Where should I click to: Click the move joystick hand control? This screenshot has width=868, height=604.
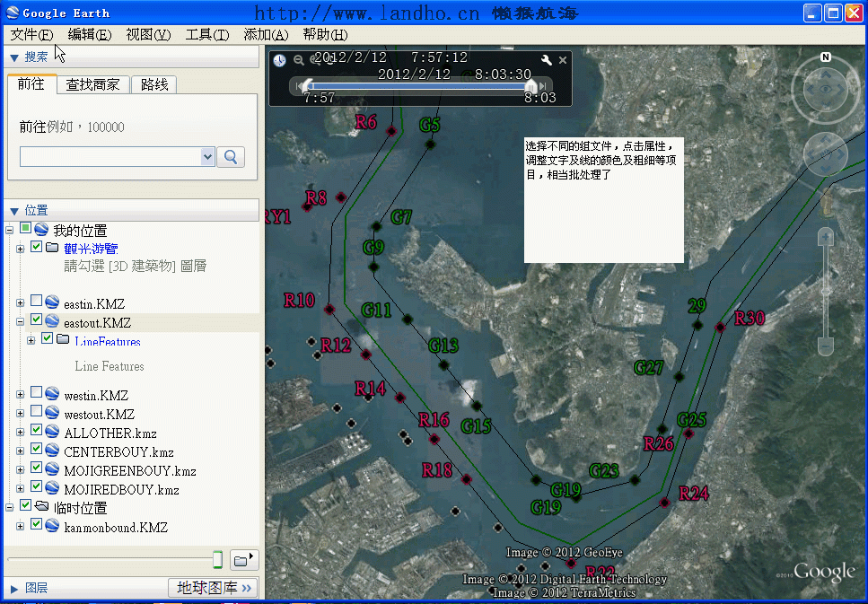pyautogui.click(x=826, y=153)
